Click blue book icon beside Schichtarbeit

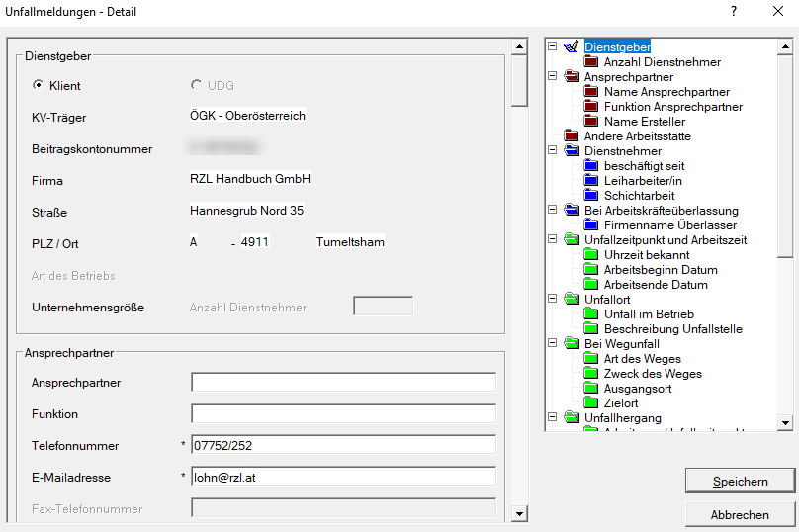tap(591, 195)
